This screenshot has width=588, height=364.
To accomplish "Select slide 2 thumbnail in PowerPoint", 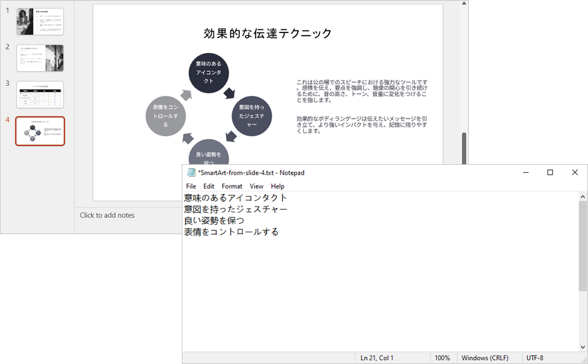I will click(40, 58).
